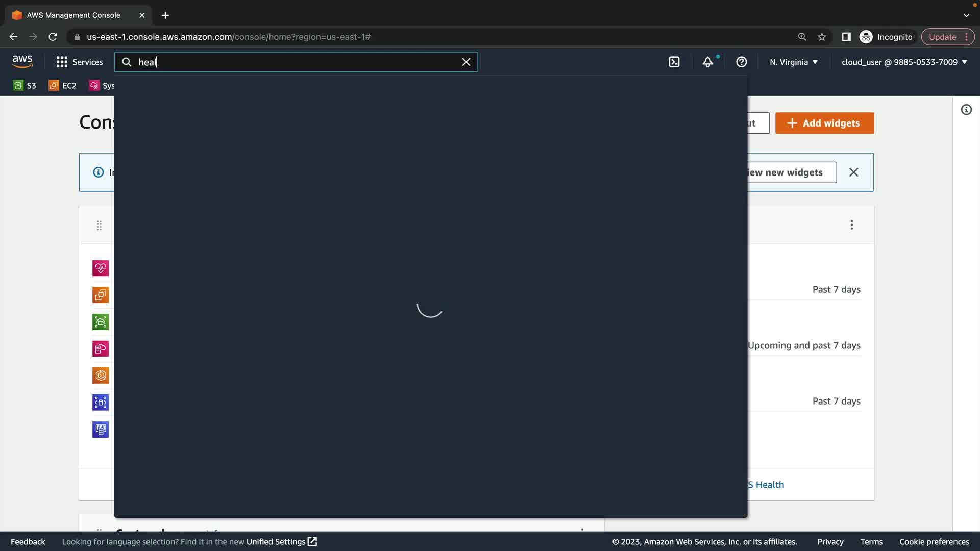This screenshot has height=551, width=980.
Task: Open the Feedback link in footer
Action: 28,542
